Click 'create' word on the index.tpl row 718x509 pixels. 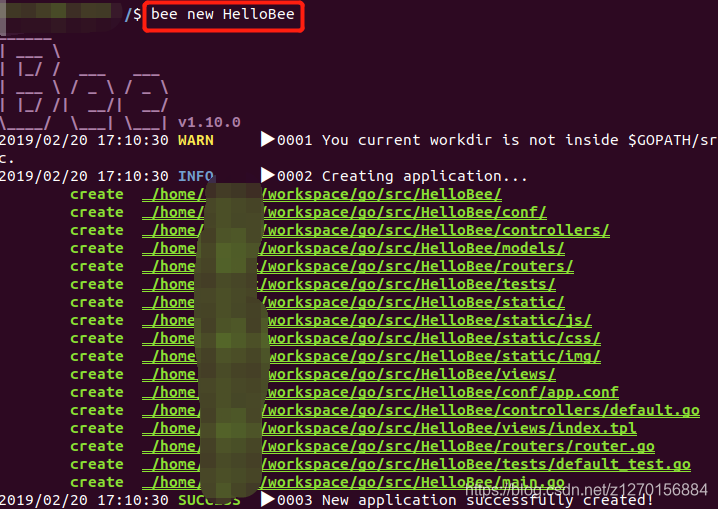pos(97,428)
